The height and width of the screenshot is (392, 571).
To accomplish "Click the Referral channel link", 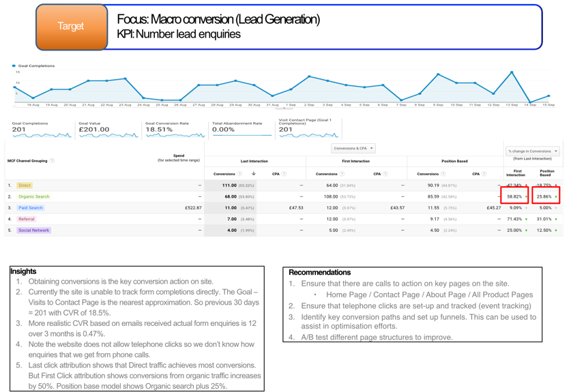I will pyautogui.click(x=27, y=219).
